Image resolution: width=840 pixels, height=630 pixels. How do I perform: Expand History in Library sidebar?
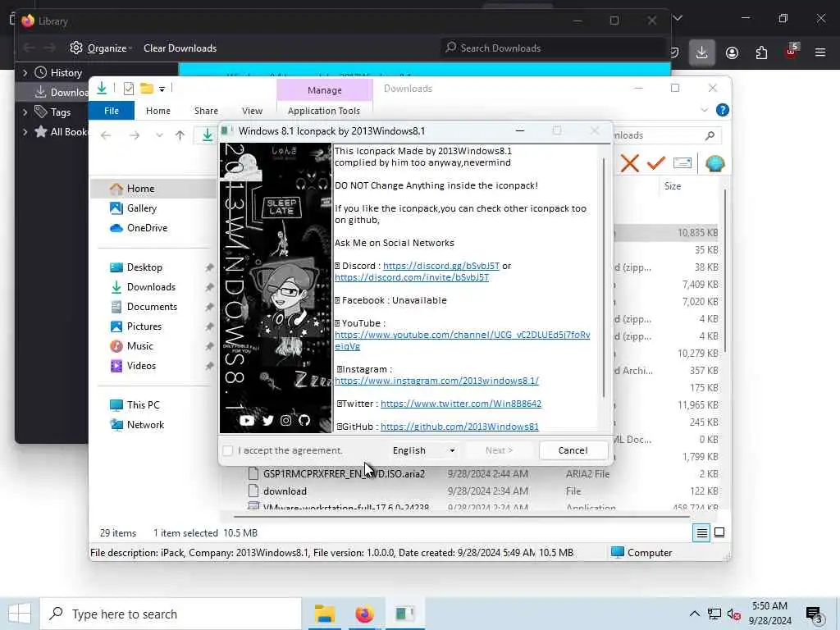coord(25,73)
